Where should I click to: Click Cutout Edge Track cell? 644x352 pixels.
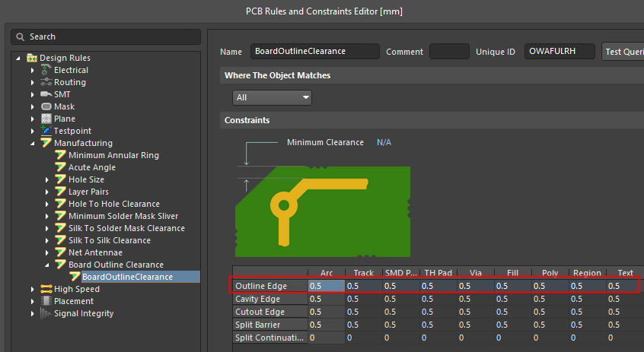tap(364, 312)
